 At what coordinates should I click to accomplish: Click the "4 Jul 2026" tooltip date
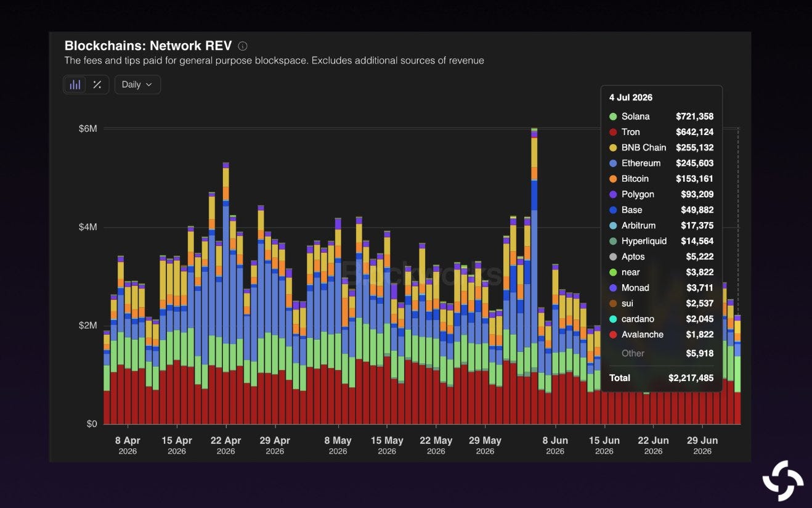pyautogui.click(x=631, y=97)
